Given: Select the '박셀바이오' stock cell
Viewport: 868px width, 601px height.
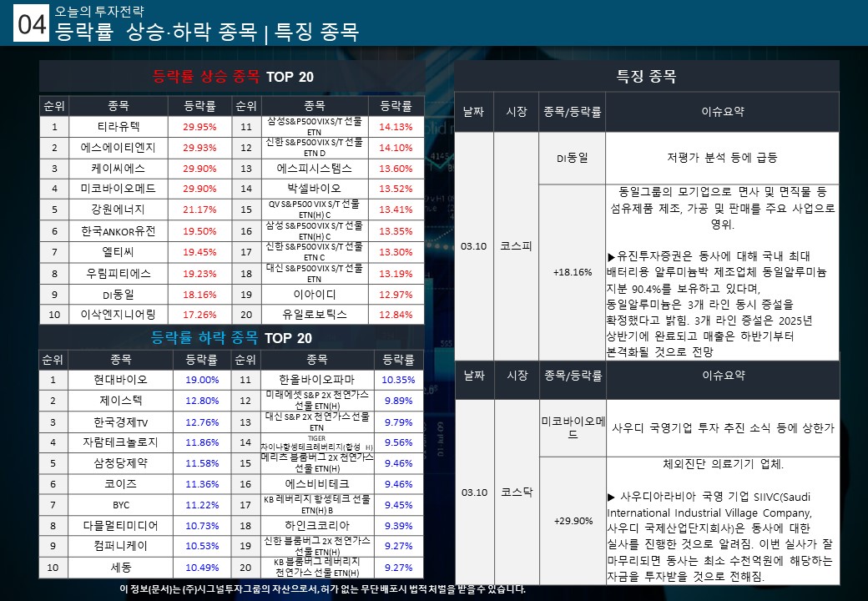Looking at the screenshot, I should (314, 188).
